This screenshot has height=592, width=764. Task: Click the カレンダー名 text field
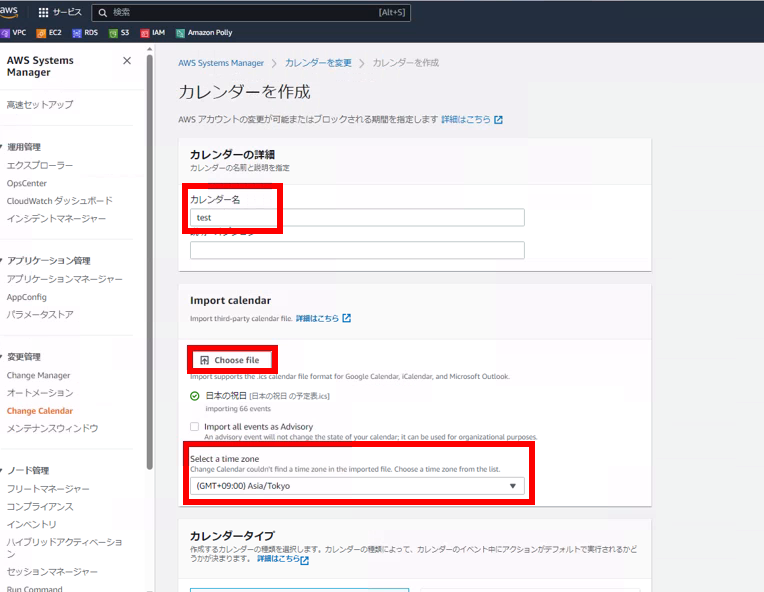coord(357,217)
